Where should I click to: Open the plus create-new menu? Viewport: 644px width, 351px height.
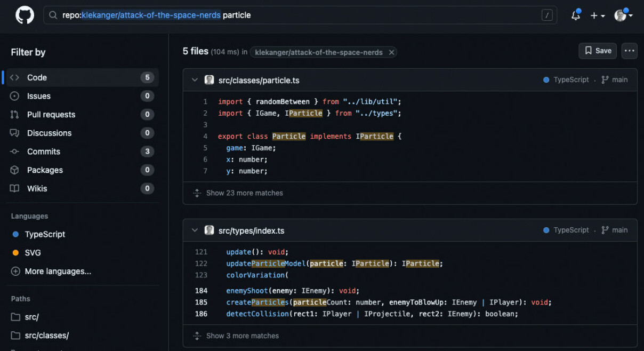597,15
